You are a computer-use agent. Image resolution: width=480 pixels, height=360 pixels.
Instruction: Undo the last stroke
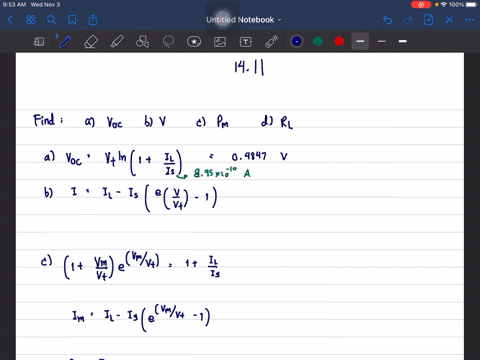[x=387, y=20]
